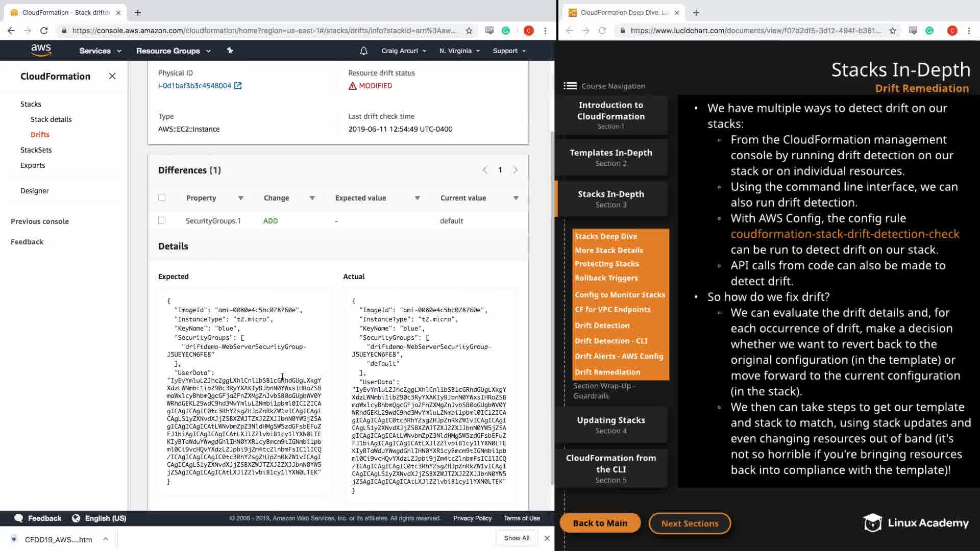The width and height of the screenshot is (980, 551).
Task: Click the Back to Main button
Action: coord(600,523)
